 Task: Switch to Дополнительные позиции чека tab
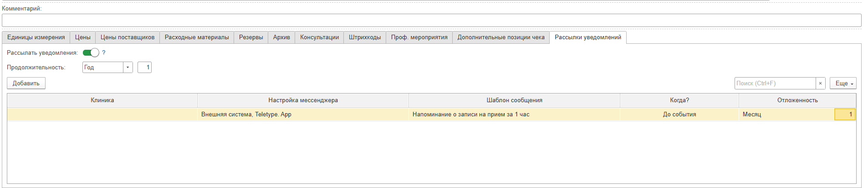click(500, 37)
